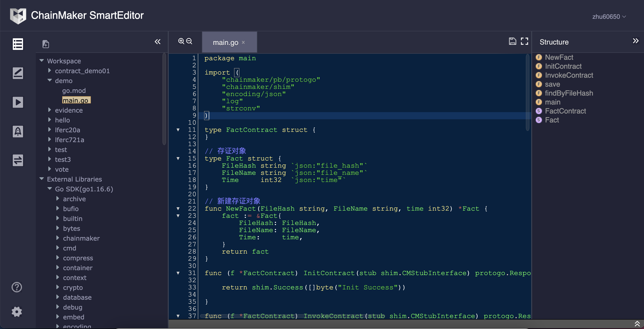Click the run play sidebar icon
This screenshot has width=644, height=329.
click(18, 102)
